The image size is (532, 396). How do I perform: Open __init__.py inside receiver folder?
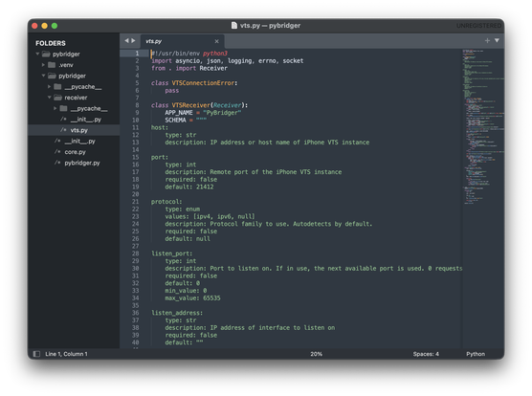point(86,120)
